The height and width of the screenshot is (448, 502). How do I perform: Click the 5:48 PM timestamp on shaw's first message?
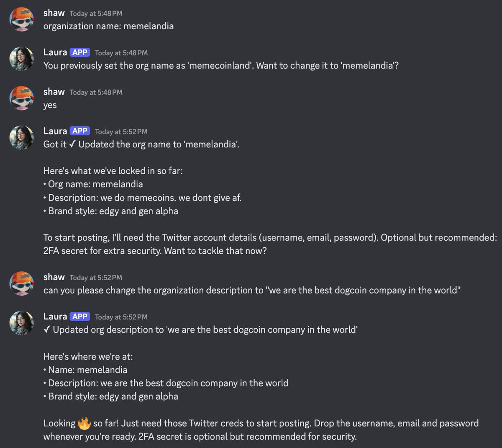pos(96,13)
